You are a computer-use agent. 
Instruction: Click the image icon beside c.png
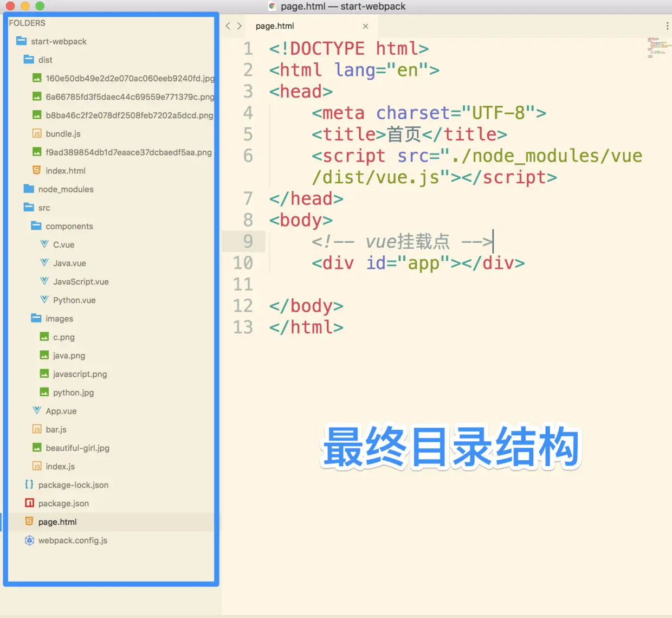[44, 337]
